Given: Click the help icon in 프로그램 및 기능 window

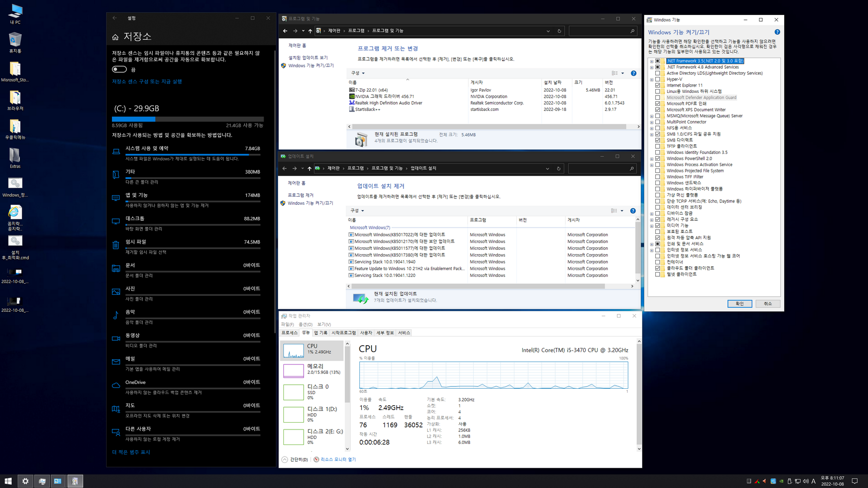Looking at the screenshot, I should (x=634, y=73).
